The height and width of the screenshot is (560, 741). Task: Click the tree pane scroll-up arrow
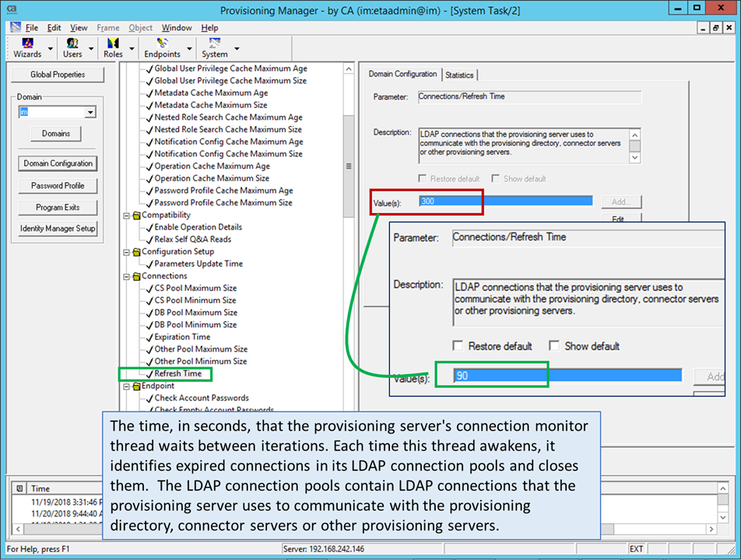[349, 69]
